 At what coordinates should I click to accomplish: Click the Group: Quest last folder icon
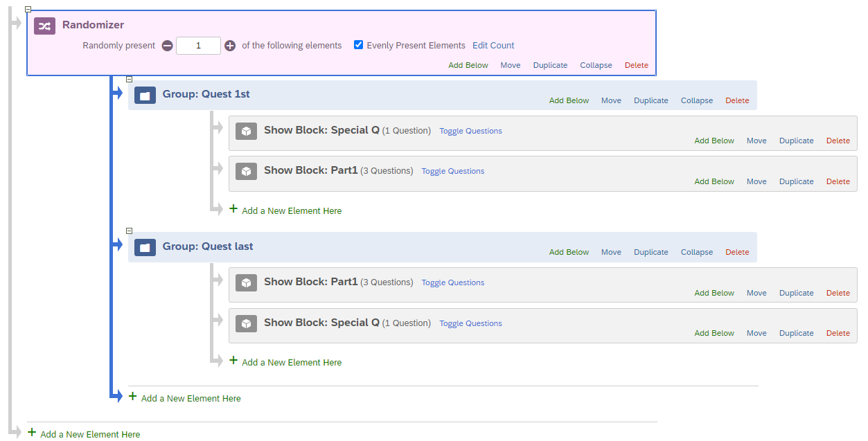(x=145, y=247)
